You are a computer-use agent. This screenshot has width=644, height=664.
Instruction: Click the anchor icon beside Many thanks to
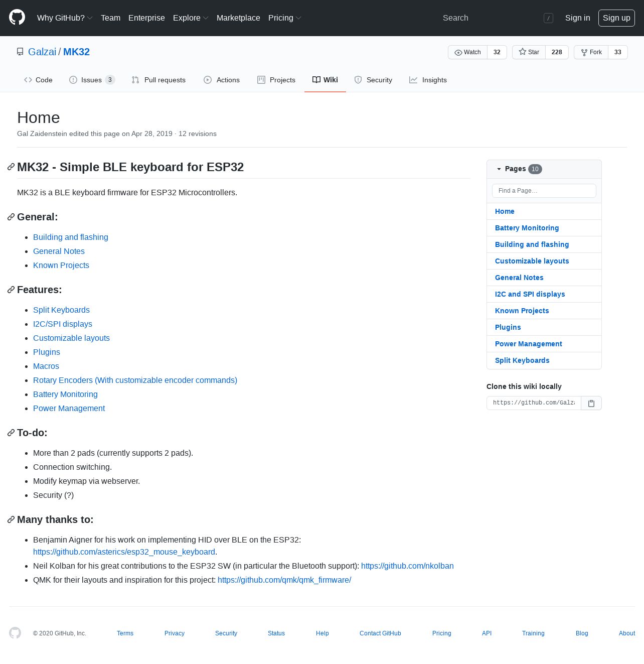[11, 519]
